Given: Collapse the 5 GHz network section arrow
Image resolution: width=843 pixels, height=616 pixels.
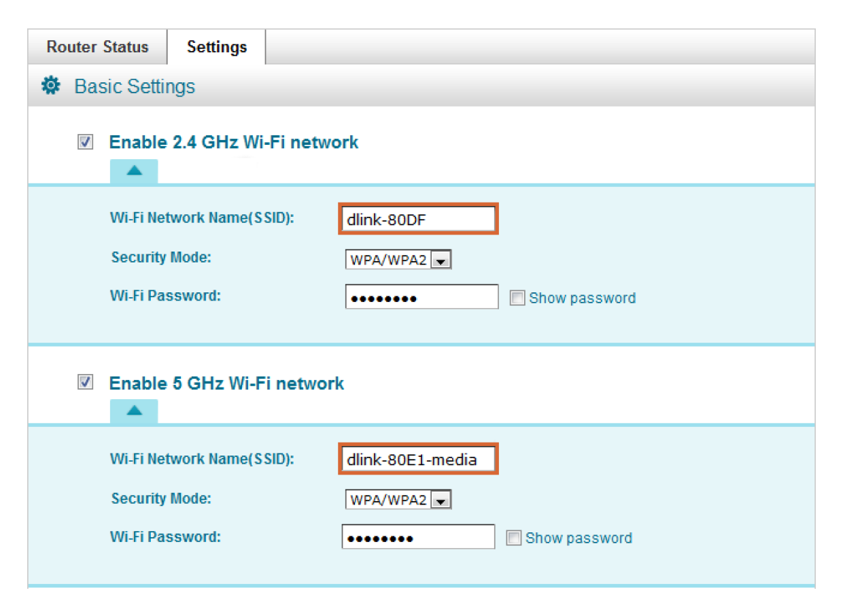Looking at the screenshot, I should [134, 411].
